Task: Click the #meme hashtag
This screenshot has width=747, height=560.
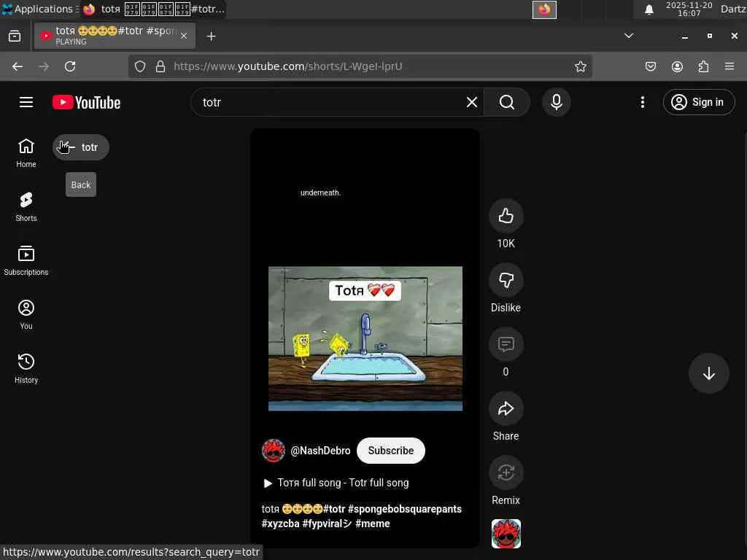Action: click(x=373, y=524)
